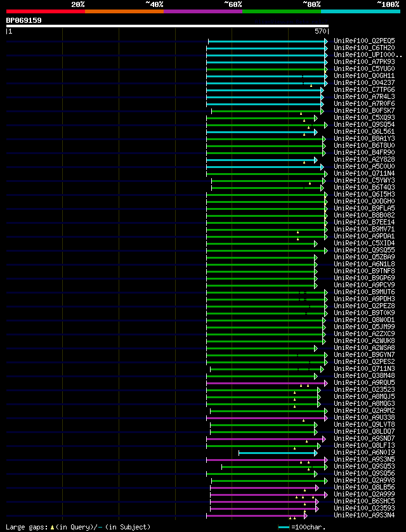Click hit label UniRef100_C5XID4
Image resolution: width=406 pixels, height=532 pixels.
[364, 243]
